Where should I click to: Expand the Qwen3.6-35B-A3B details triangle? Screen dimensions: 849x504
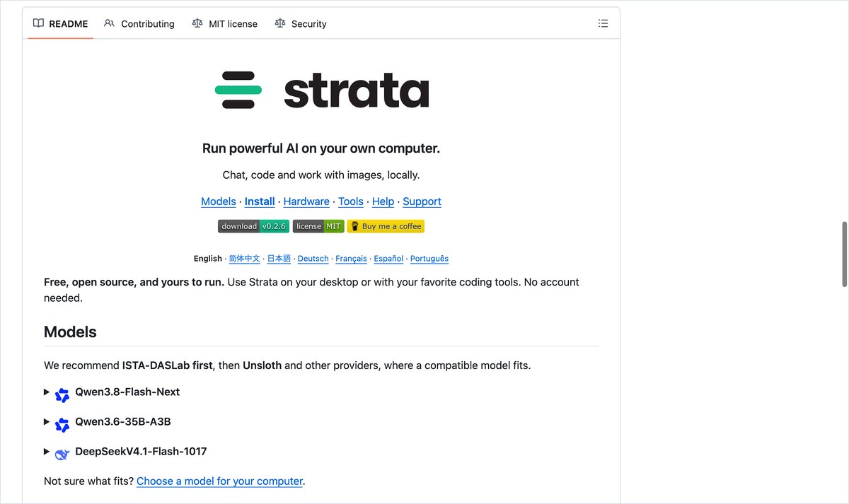tap(47, 421)
